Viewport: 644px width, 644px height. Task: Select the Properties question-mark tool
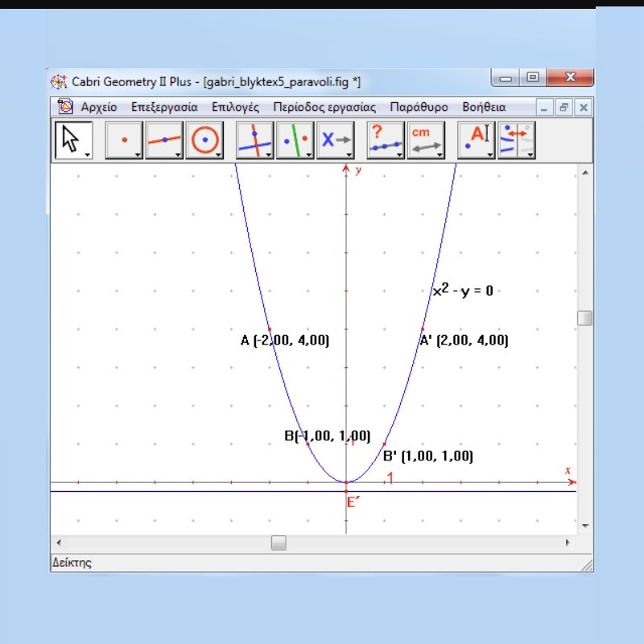[x=386, y=139]
